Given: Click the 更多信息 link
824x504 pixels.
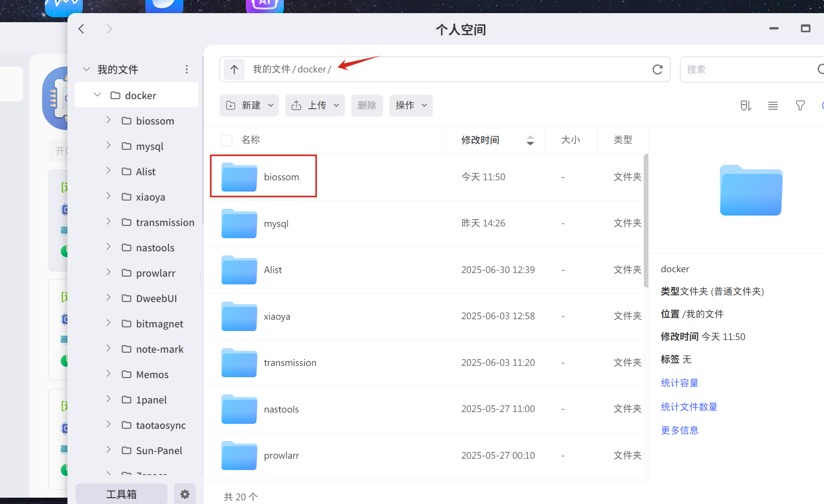Looking at the screenshot, I should point(679,430).
